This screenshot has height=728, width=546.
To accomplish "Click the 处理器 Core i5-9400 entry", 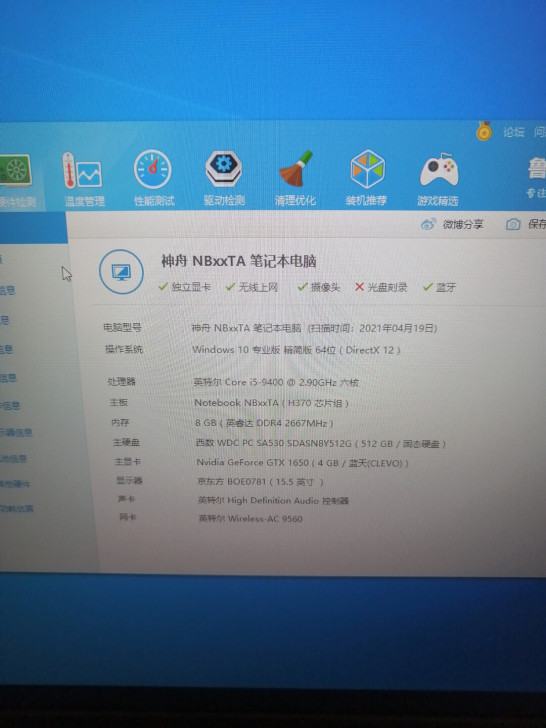I will [276, 382].
